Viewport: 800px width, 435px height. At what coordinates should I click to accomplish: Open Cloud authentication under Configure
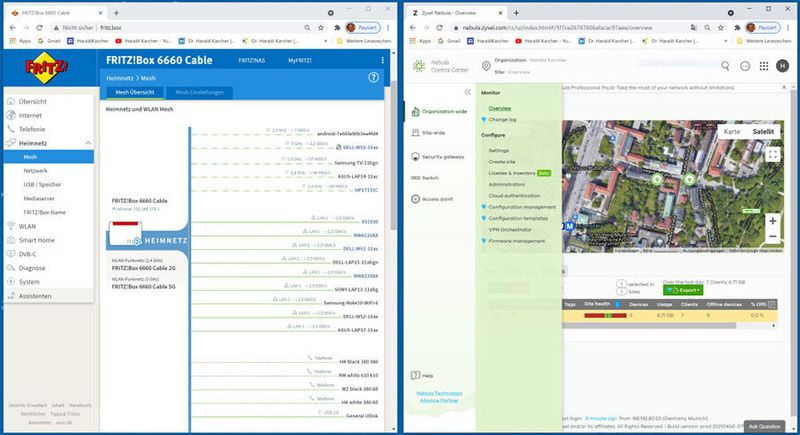(x=514, y=195)
